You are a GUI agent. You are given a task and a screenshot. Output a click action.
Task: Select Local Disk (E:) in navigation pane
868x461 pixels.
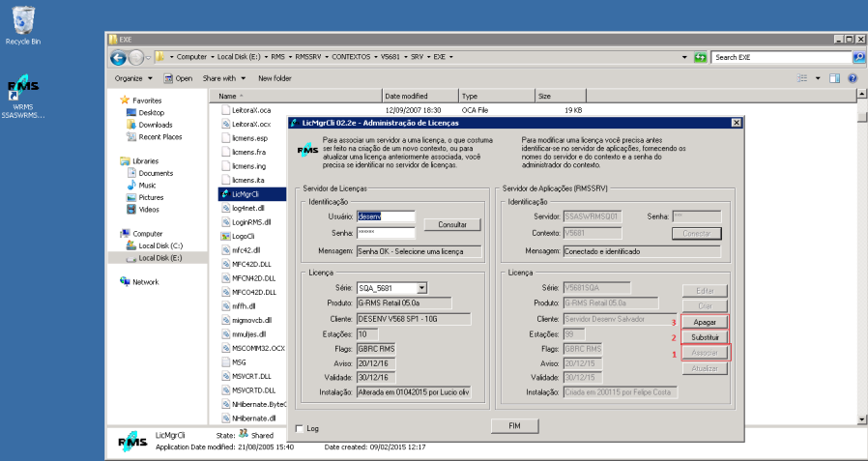160,258
